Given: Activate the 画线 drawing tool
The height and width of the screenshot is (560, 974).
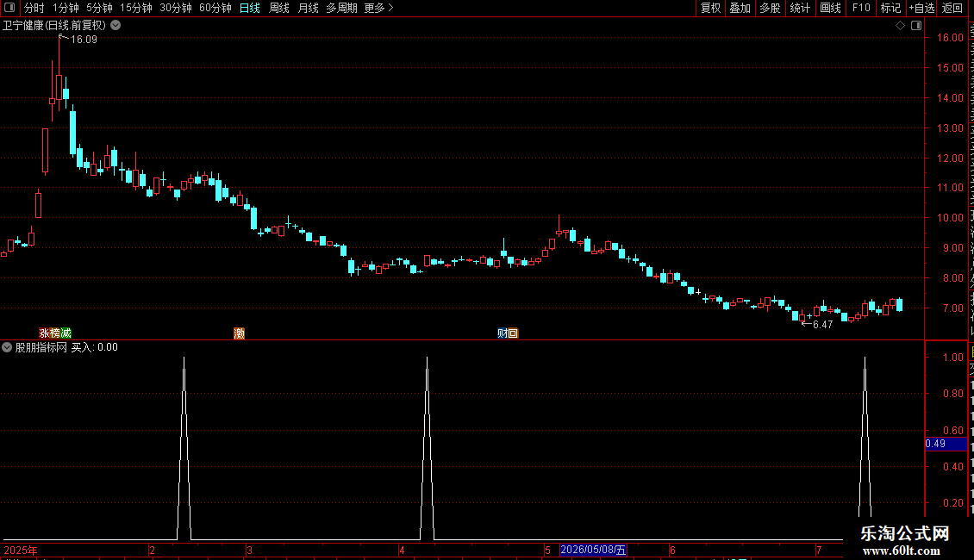Looking at the screenshot, I should click(x=831, y=8).
